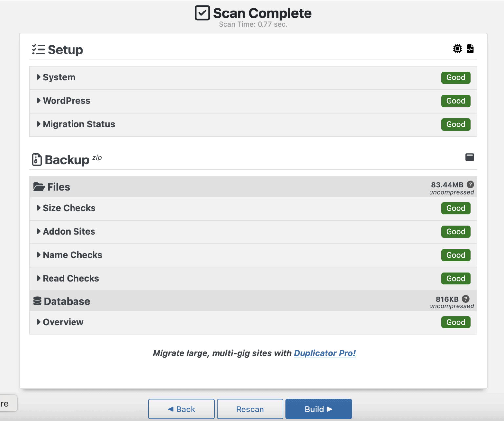Click the Database stack icon
This screenshot has width=504, height=421.
(x=37, y=301)
